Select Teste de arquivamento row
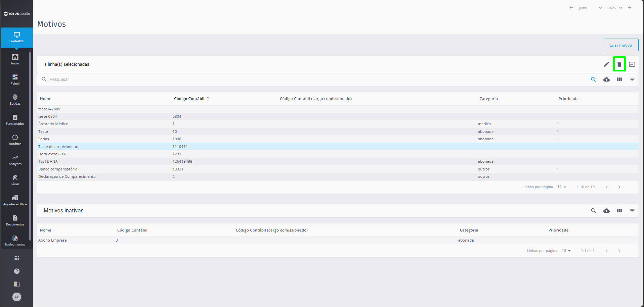 point(338,147)
